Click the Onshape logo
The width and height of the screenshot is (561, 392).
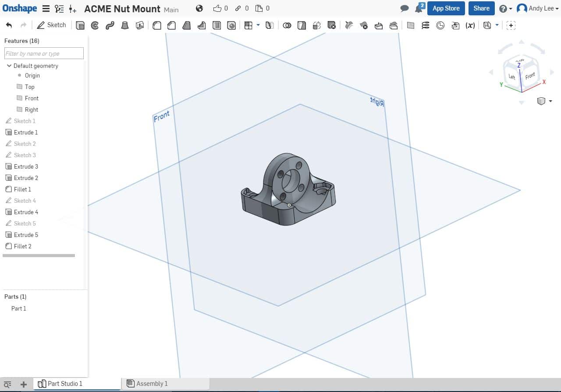click(x=20, y=8)
